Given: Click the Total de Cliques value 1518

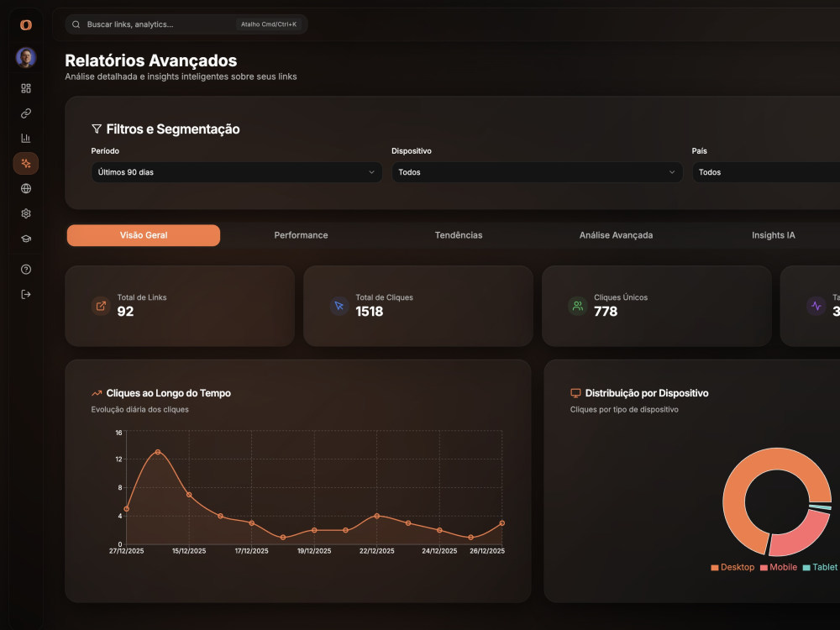Looking at the screenshot, I should coord(370,312).
